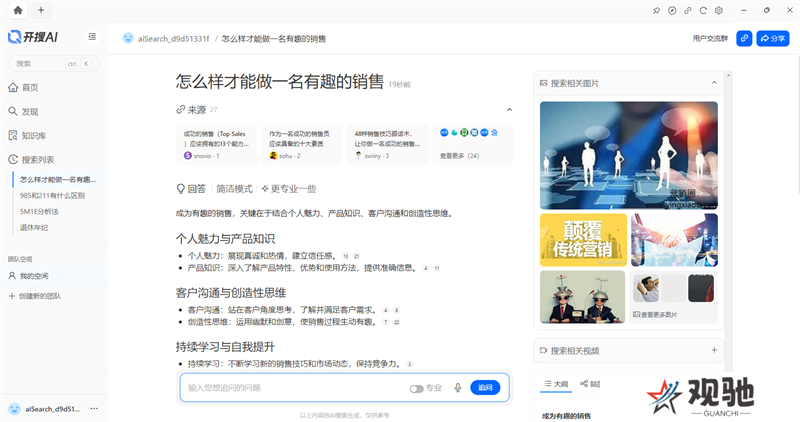Expand 搜索相关视频 panel
This screenshot has height=422, width=800.
(714, 350)
